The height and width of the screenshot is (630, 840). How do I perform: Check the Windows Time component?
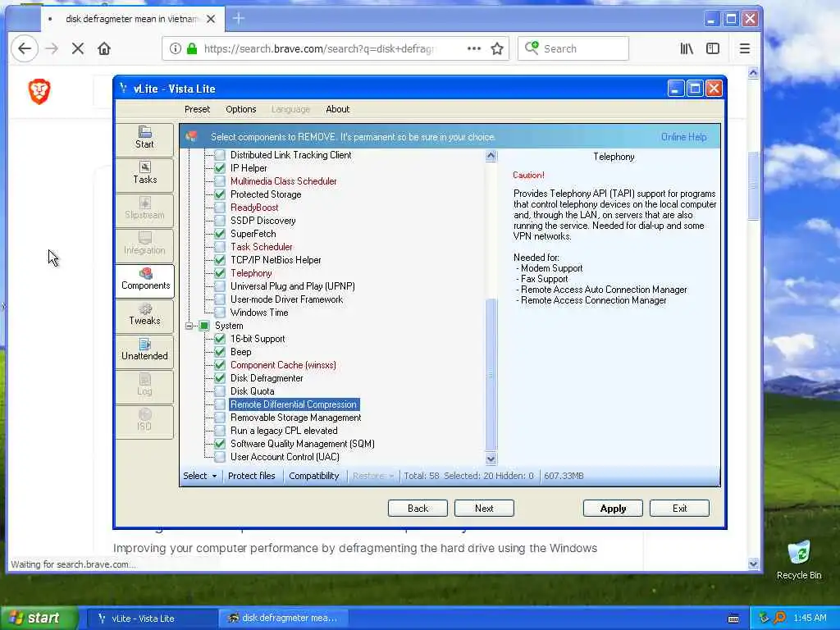point(220,313)
